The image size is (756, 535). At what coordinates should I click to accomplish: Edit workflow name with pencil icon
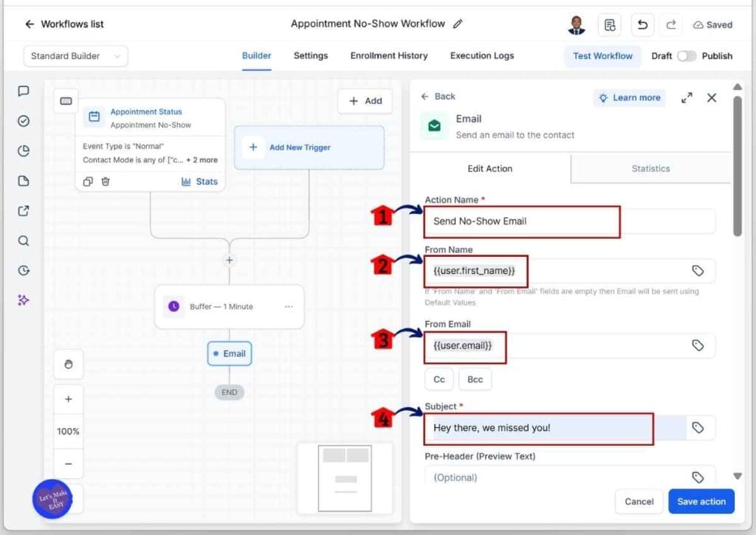(458, 24)
